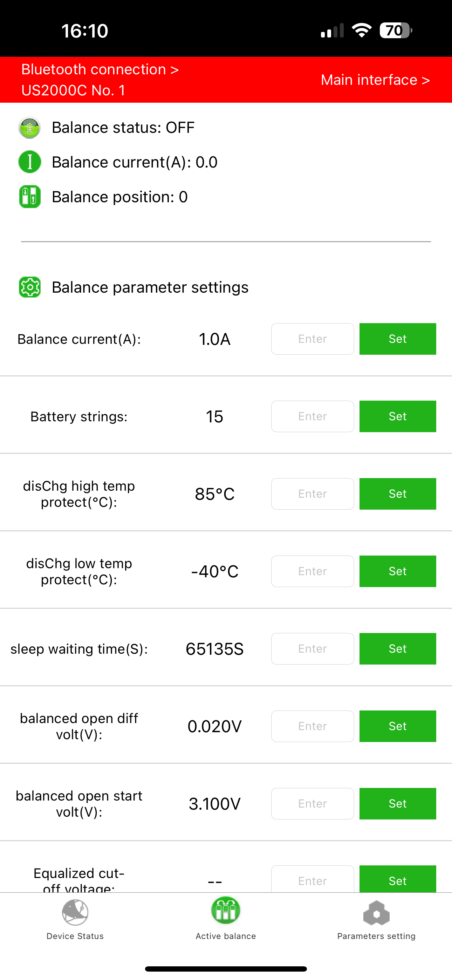
Task: Tap the green Balance current icon
Action: click(30, 162)
